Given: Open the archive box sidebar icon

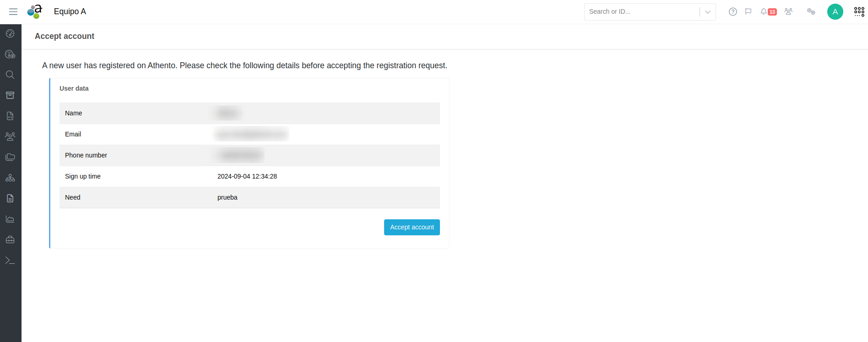Looking at the screenshot, I should pyautogui.click(x=10, y=95).
